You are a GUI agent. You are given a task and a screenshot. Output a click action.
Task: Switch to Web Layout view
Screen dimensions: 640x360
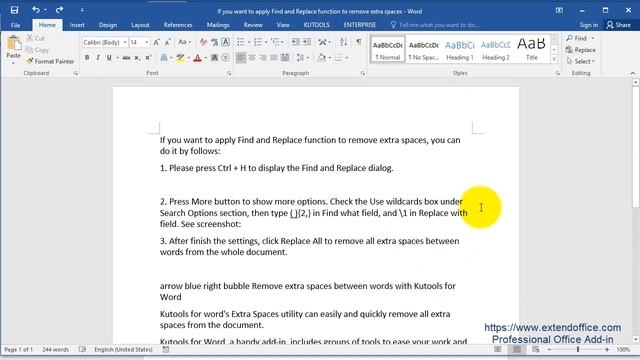click(536, 349)
